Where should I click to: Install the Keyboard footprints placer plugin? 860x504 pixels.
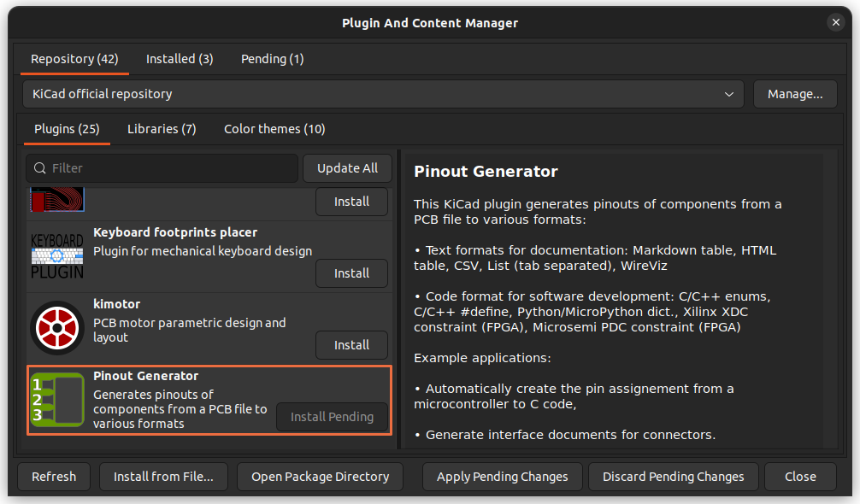(x=351, y=273)
